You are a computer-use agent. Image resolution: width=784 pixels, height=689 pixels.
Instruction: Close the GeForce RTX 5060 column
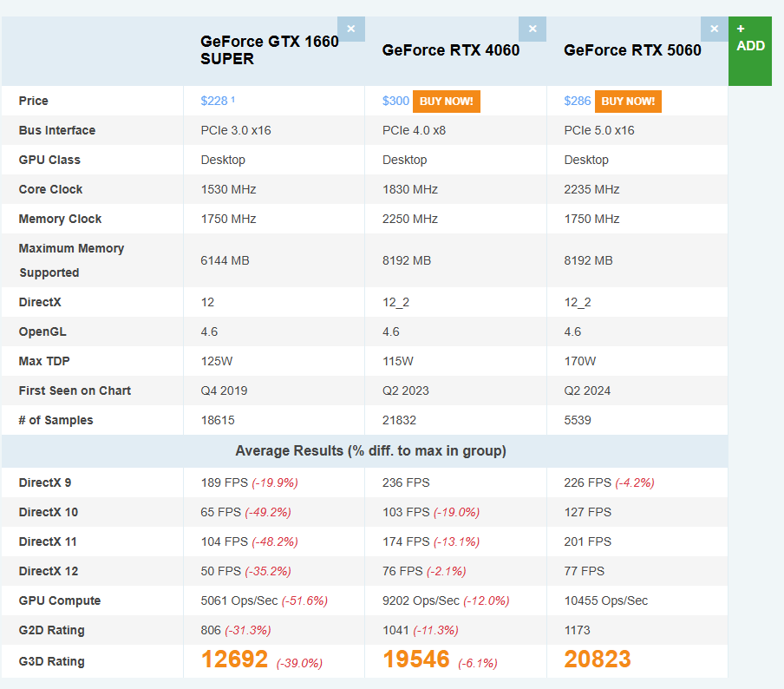point(714,29)
